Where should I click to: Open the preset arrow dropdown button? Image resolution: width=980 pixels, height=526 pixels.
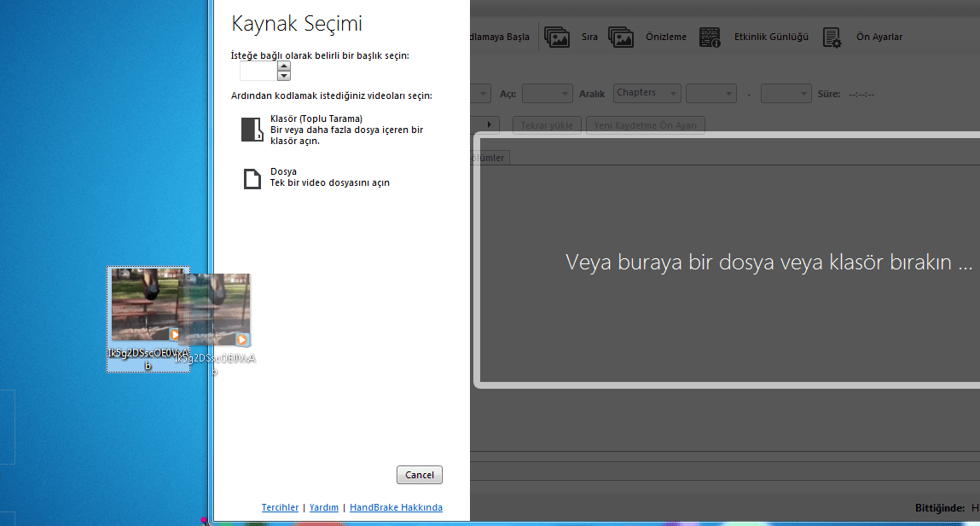point(489,125)
